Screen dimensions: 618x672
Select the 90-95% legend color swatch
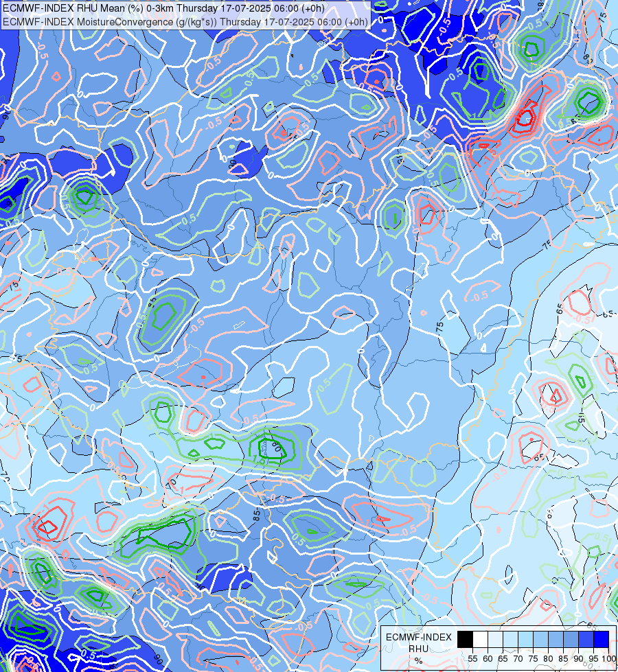[x=586, y=639]
